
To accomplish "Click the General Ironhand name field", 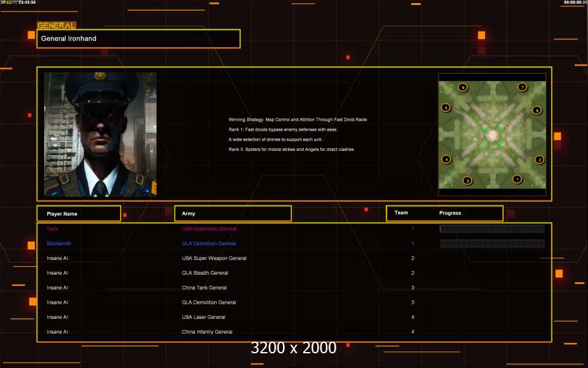I will 138,39.
